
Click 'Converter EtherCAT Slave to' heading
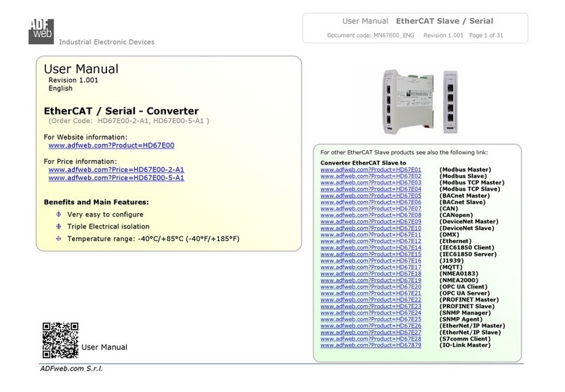click(x=363, y=163)
